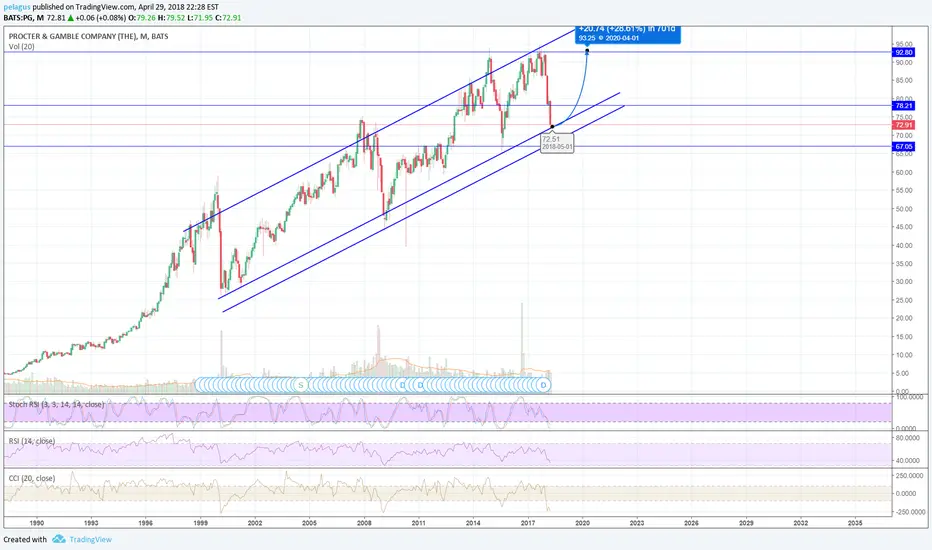Image resolution: width=932 pixels, height=550 pixels.
Task: Click the rightmost D dividend marker near 2018
Action: 543,385
